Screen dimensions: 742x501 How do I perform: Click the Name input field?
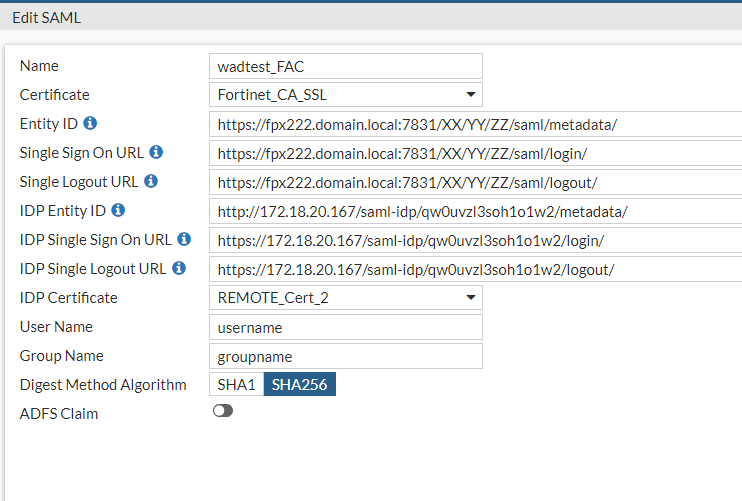click(x=345, y=66)
